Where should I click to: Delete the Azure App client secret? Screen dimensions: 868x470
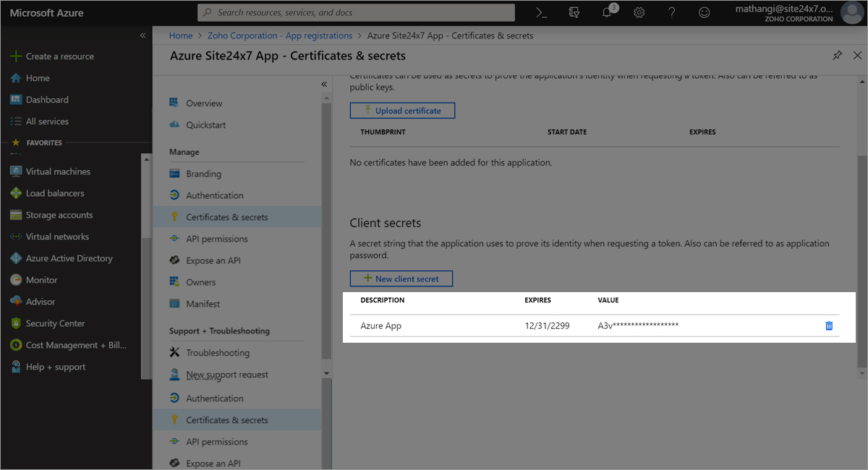[x=829, y=325]
